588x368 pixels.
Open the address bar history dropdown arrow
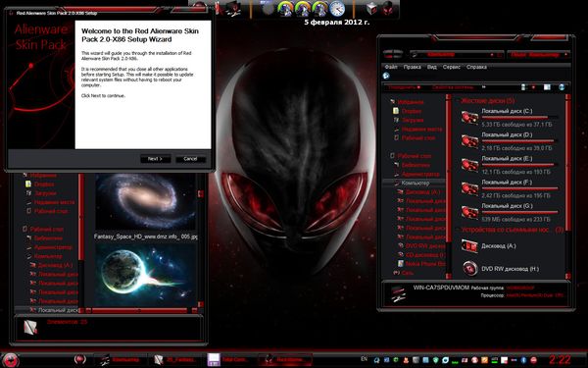(492, 55)
